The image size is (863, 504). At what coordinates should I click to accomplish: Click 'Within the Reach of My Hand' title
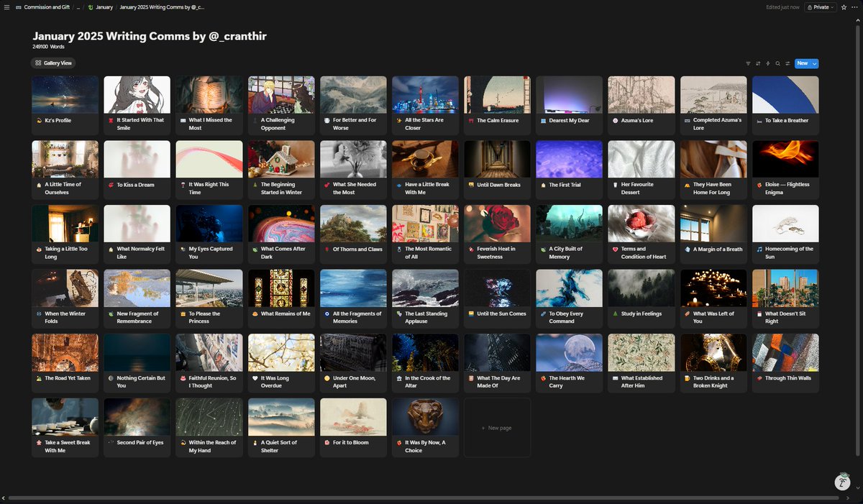coord(212,446)
